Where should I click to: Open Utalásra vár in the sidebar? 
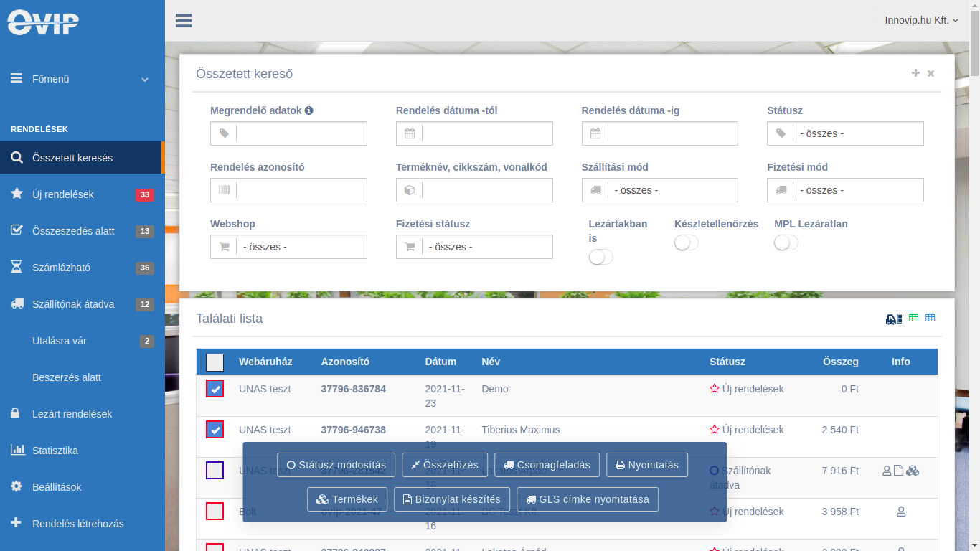(83, 341)
